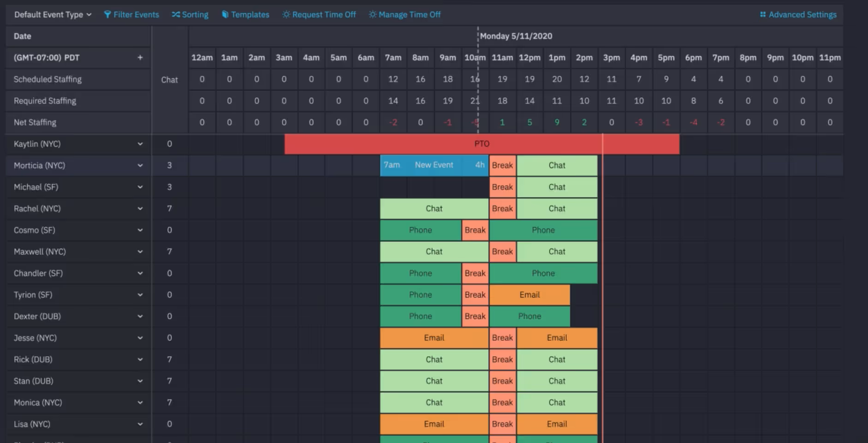Select Stan's Break block
The image size is (868, 443).
[502, 381]
